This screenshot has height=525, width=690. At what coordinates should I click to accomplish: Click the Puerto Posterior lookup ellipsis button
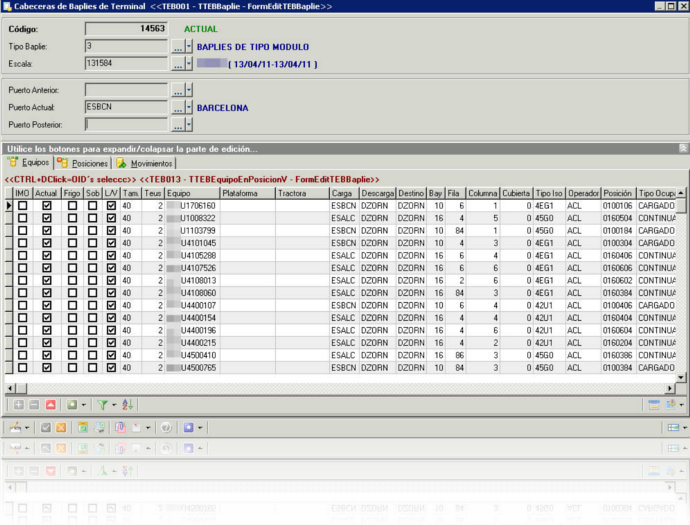click(178, 125)
